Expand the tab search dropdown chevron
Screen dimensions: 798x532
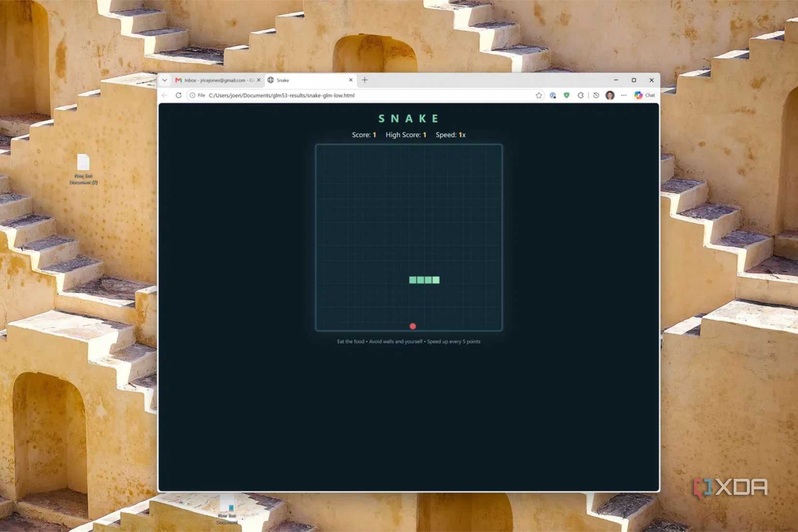165,80
